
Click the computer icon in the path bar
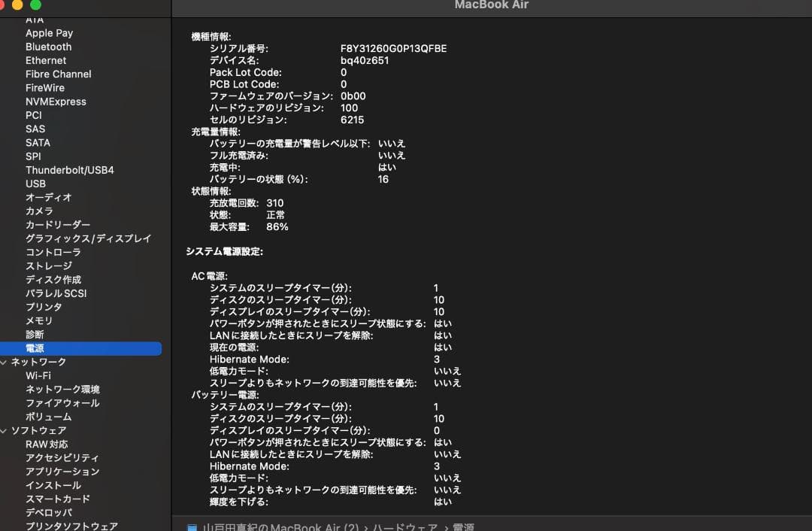tap(192, 527)
